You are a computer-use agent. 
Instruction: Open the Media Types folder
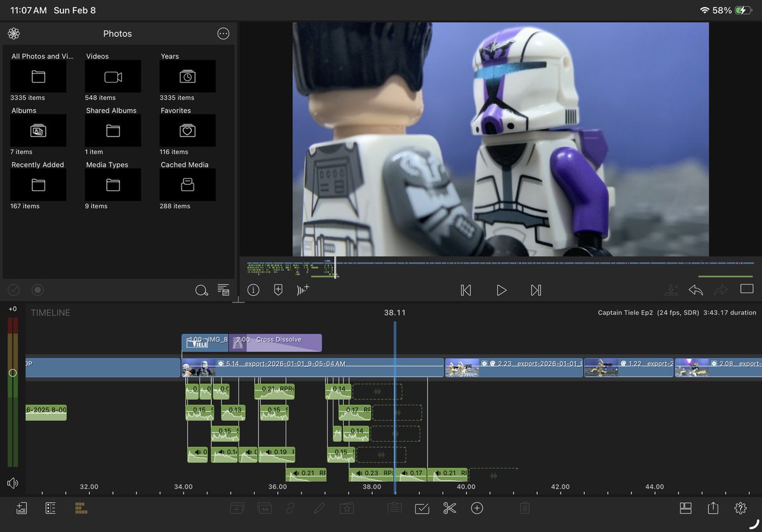click(113, 185)
